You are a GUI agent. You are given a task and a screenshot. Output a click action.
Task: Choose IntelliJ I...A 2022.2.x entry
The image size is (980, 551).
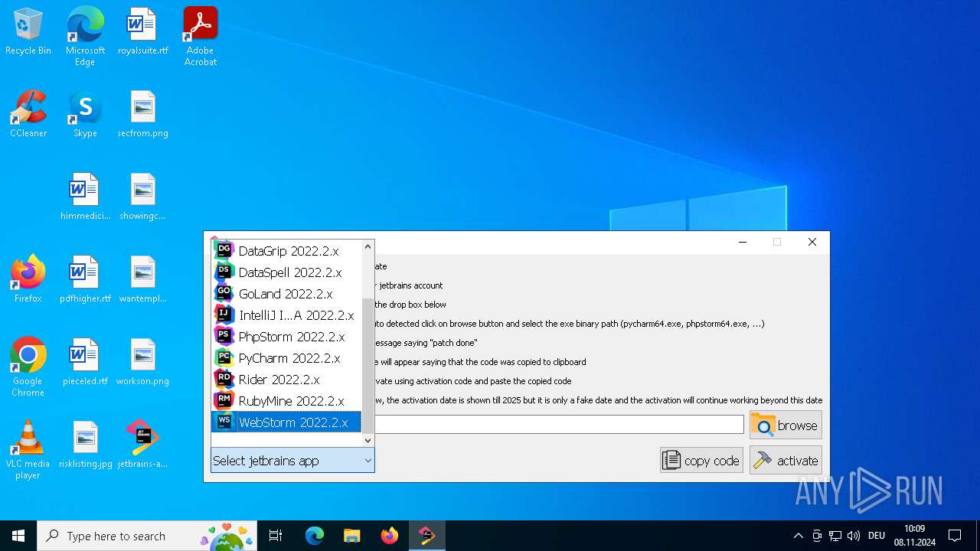286,315
